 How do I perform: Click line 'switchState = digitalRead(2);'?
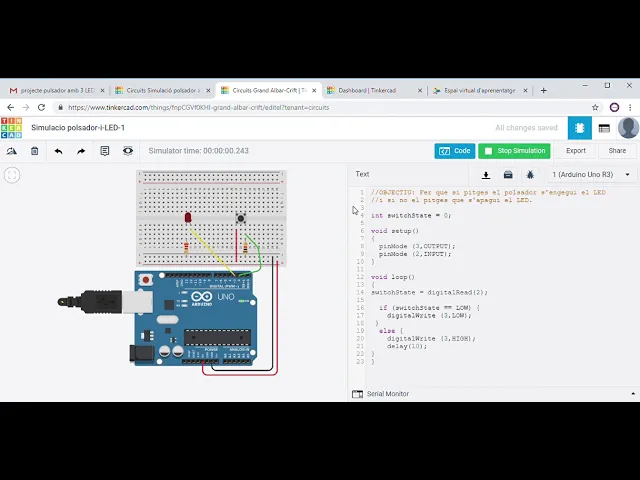(x=429, y=292)
